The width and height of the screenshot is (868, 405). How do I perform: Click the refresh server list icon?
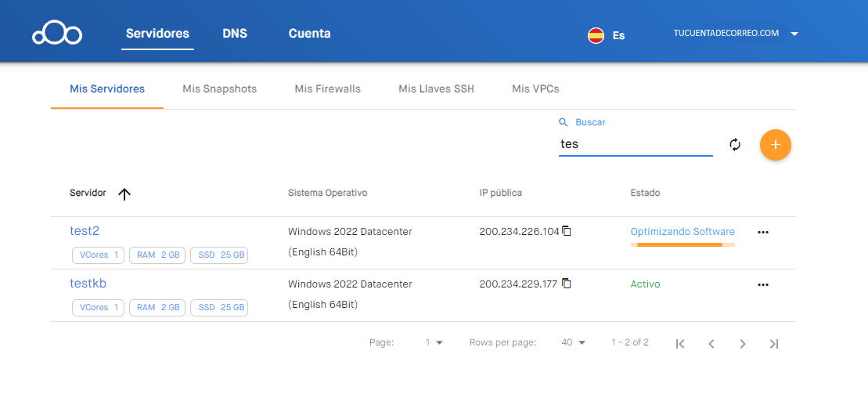click(x=735, y=145)
